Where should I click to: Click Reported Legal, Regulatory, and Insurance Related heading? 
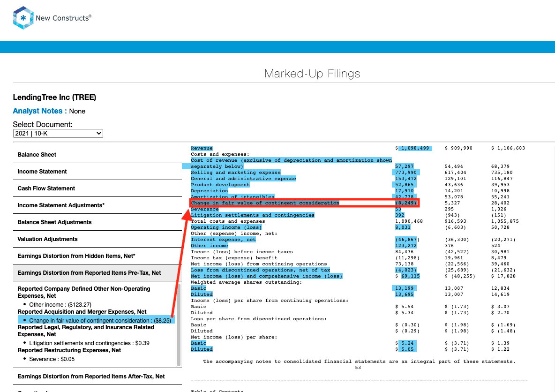86,331
